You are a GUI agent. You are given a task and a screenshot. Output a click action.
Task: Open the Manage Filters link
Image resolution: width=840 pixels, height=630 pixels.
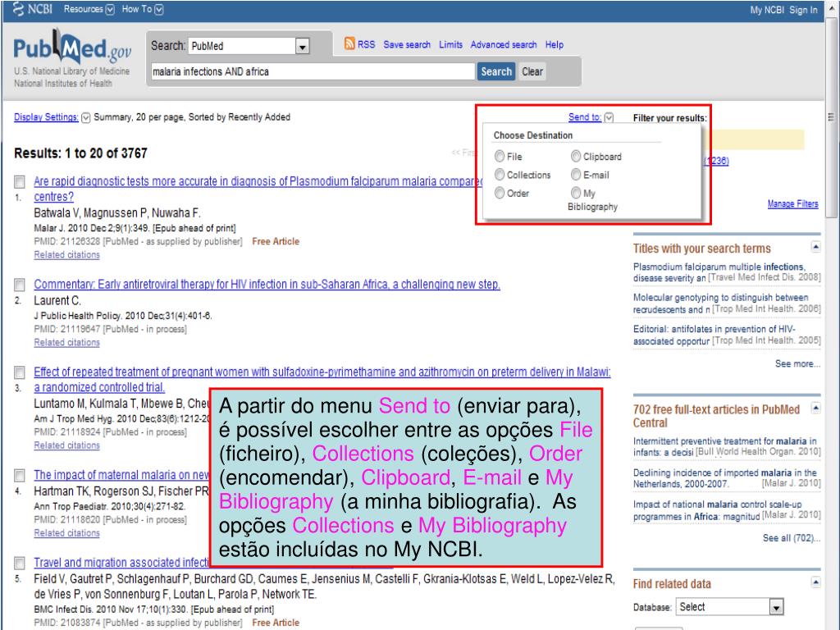click(x=793, y=203)
